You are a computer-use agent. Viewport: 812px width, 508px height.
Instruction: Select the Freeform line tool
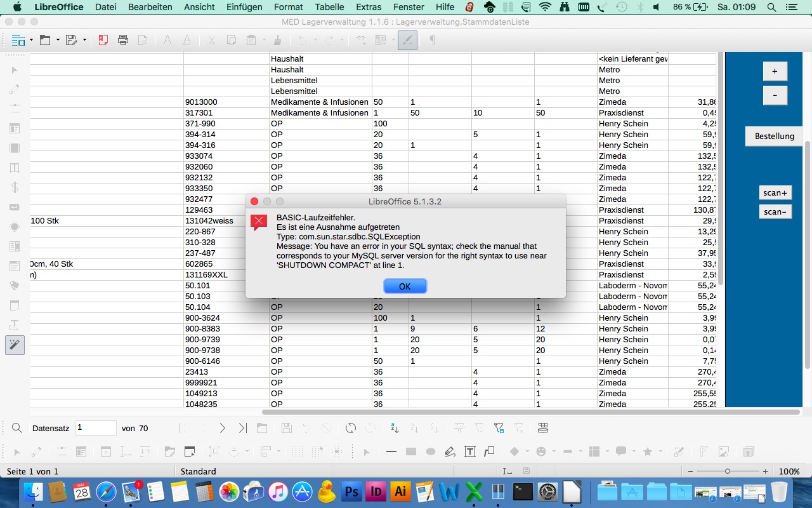(450, 451)
